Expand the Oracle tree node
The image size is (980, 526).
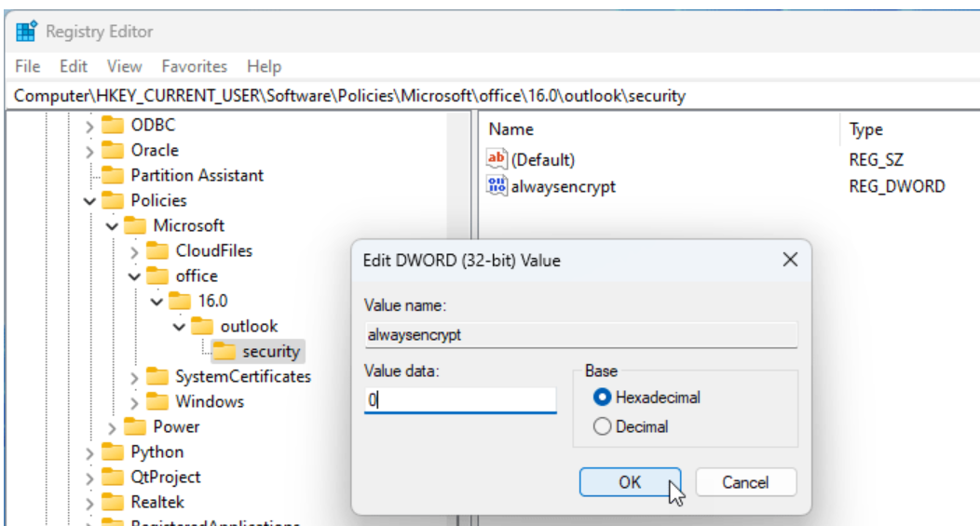pos(89,152)
